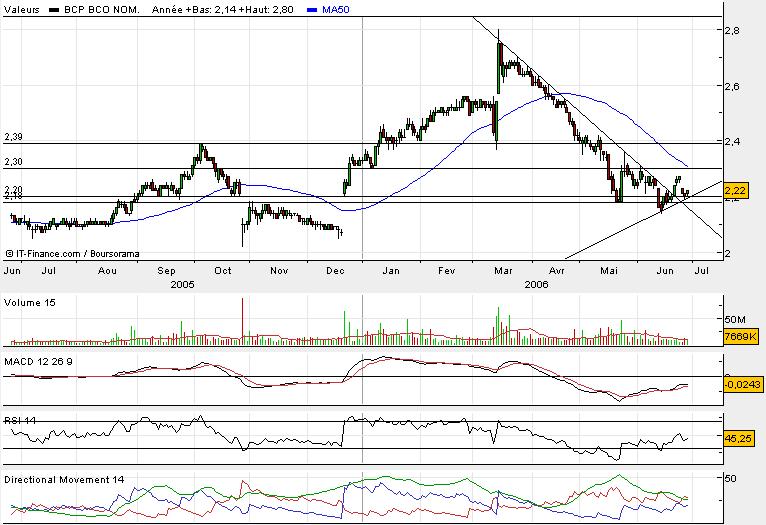Viewport: 766px width, 525px height.
Task: Click the "Valeurs" label
Action: pyautogui.click(x=21, y=10)
